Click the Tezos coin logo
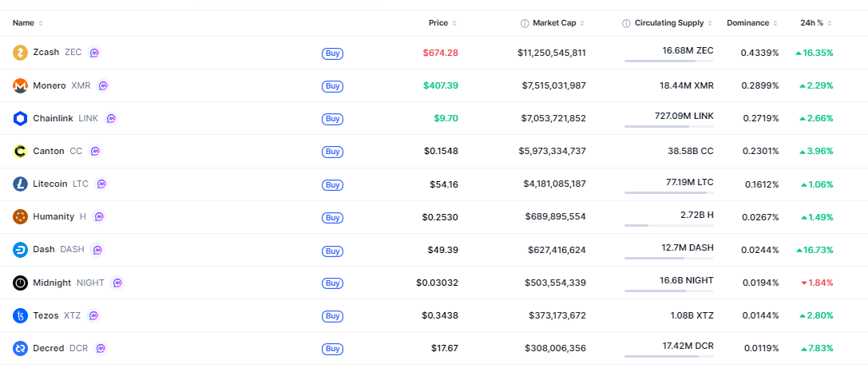 [x=20, y=315]
